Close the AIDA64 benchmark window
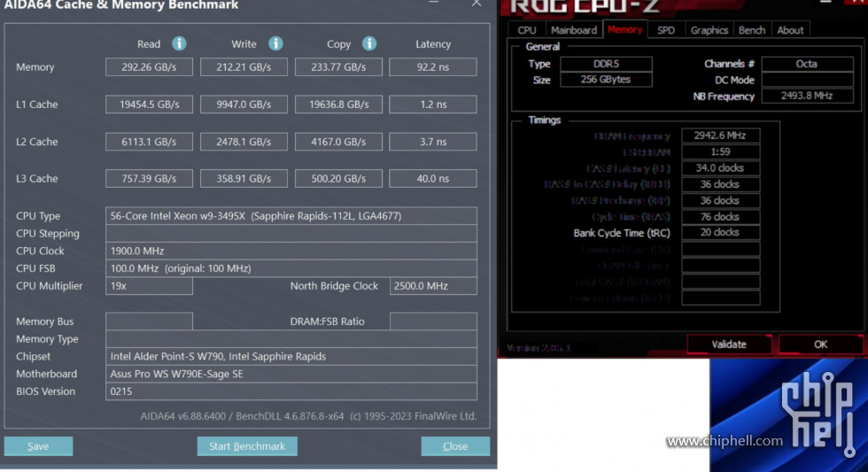 click(x=477, y=4)
